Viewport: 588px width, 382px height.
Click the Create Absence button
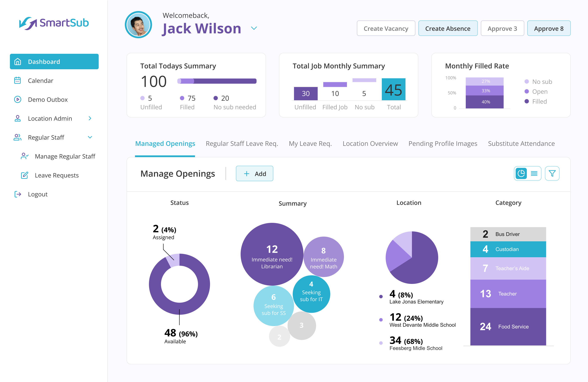447,28
